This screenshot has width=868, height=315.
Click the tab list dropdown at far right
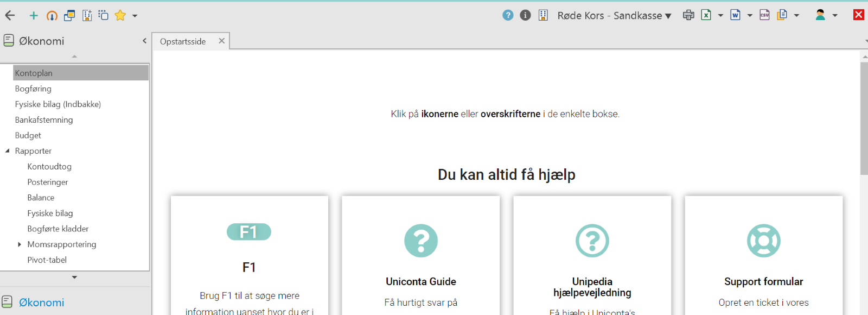click(865, 41)
